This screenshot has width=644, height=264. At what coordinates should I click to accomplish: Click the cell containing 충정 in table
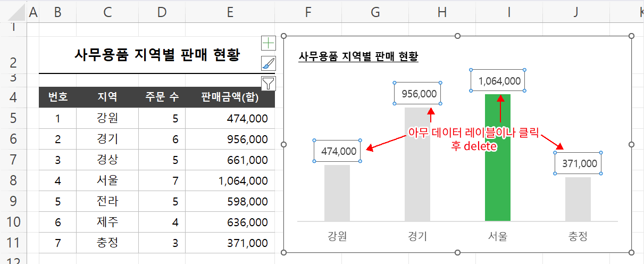[107, 243]
